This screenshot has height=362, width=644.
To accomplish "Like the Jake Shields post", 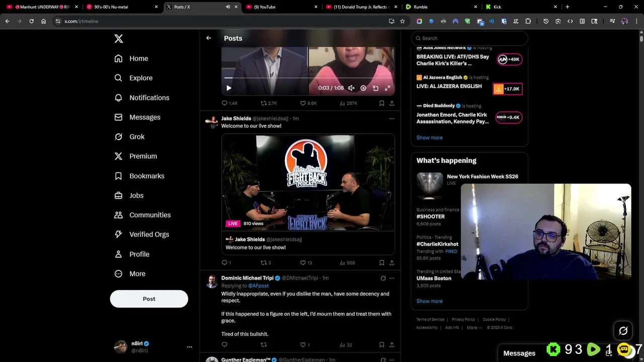I will coord(306,262).
